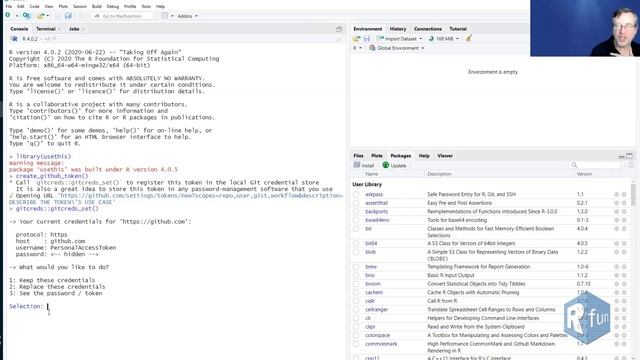Click the web help icon for assertthat

click(617, 203)
